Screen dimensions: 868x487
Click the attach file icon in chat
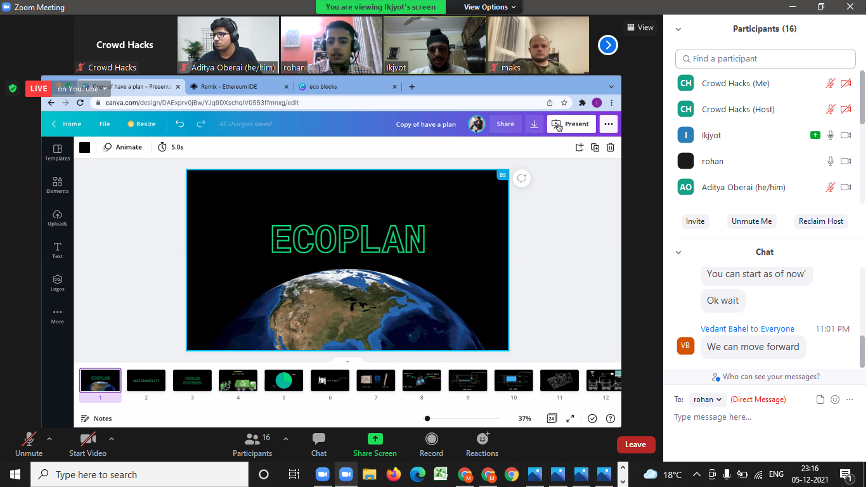(x=820, y=399)
